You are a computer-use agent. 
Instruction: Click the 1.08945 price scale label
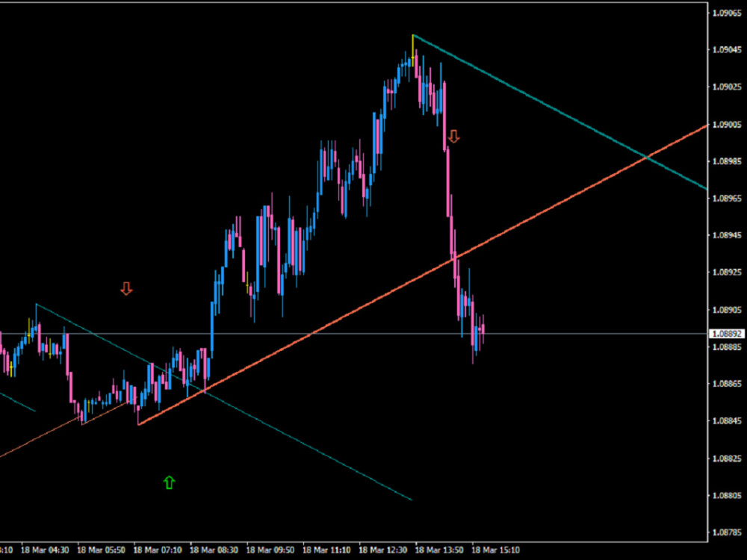click(x=727, y=234)
